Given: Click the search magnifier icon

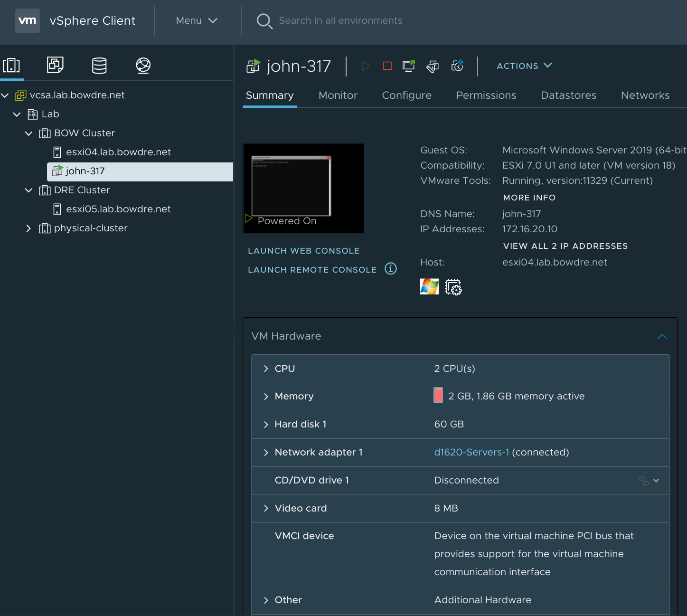Looking at the screenshot, I should tap(264, 21).
